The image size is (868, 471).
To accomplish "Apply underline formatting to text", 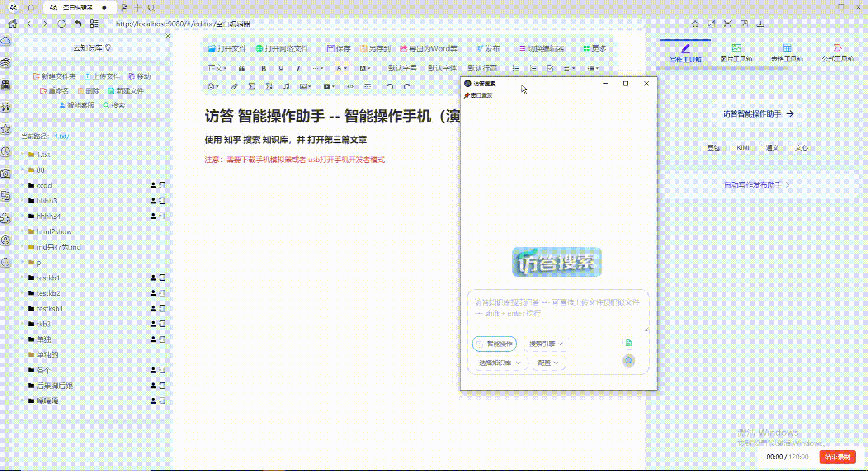I will [x=281, y=69].
